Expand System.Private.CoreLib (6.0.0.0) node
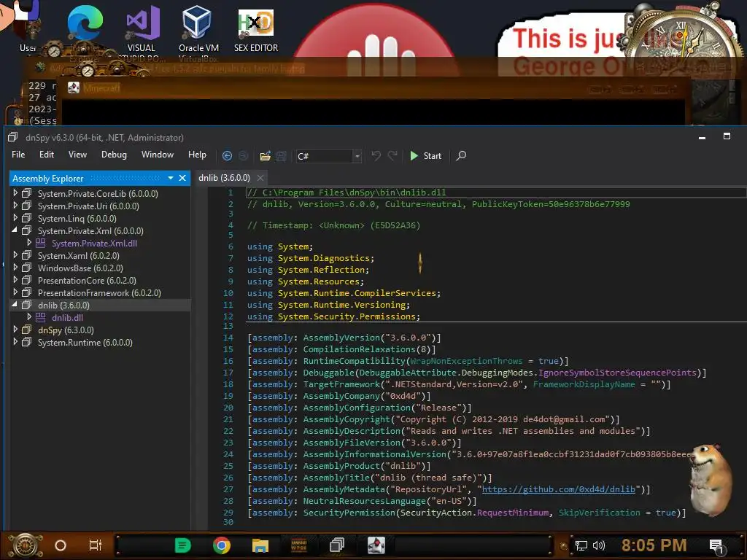The height and width of the screenshot is (560, 747). [15, 192]
